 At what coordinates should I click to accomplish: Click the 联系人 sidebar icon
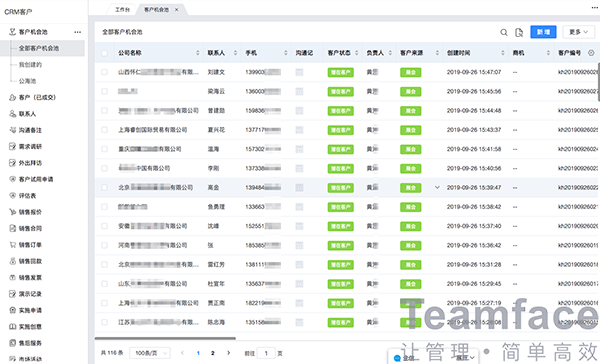coord(13,114)
